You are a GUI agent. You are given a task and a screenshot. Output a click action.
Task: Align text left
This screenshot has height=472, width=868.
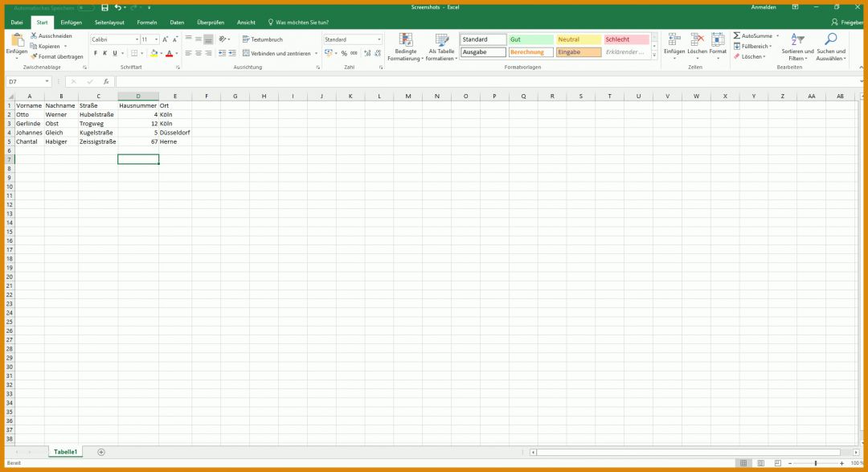coord(188,53)
